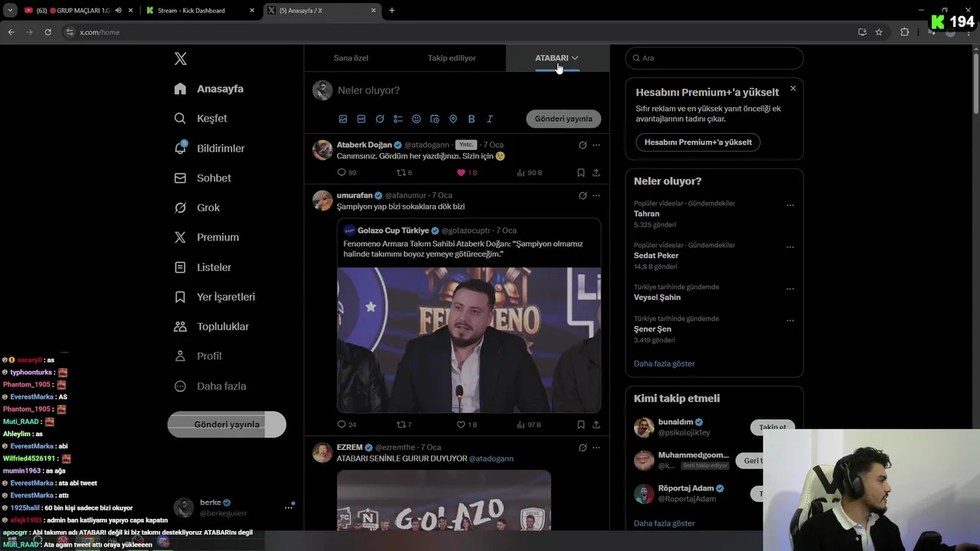Play the Golazo Cup quoted video
Image resolution: width=980 pixels, height=551 pixels.
coord(469,340)
